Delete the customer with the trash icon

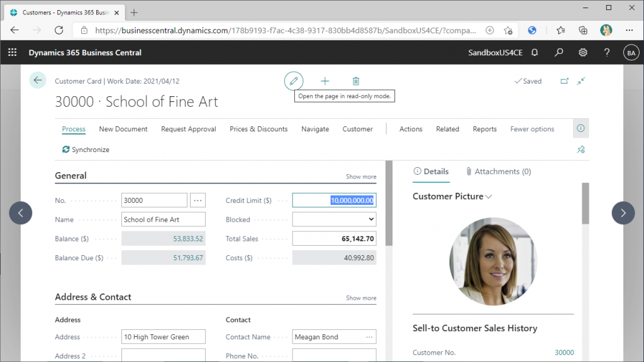(x=356, y=81)
